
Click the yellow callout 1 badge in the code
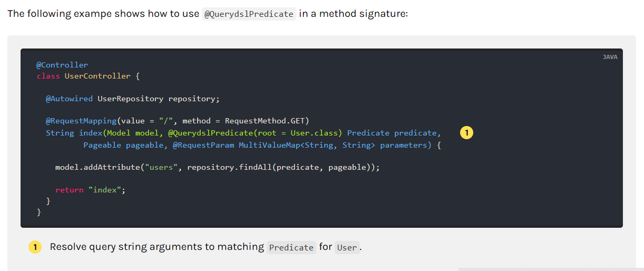click(466, 133)
